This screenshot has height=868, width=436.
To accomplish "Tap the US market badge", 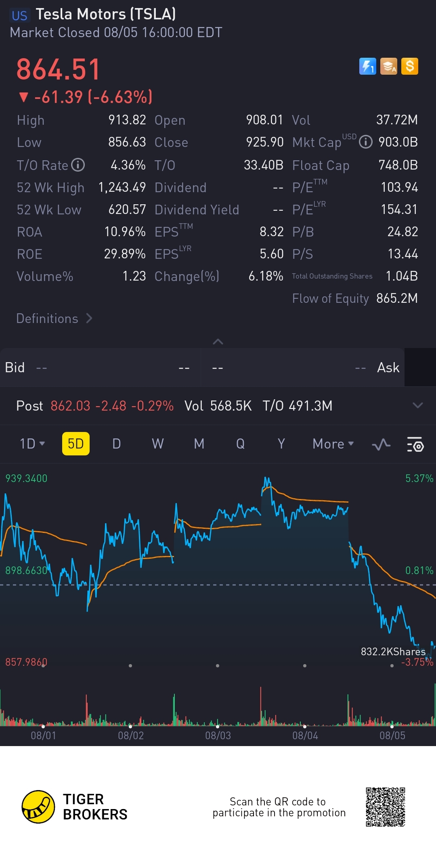I will (x=19, y=15).
